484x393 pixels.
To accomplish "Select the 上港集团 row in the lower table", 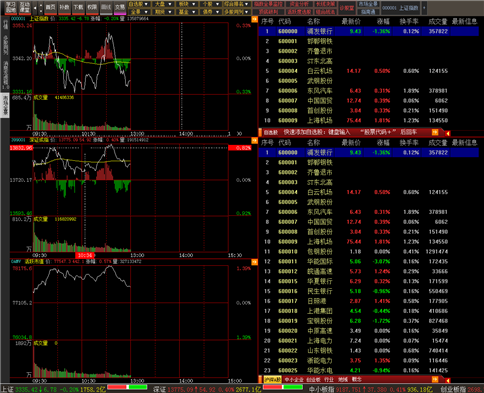I will pyautogui.click(x=369, y=311).
